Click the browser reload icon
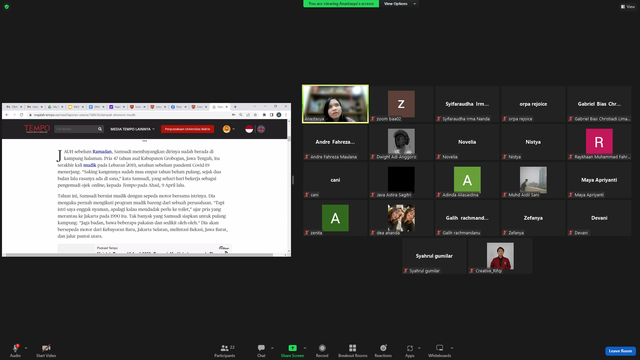 [21, 115]
